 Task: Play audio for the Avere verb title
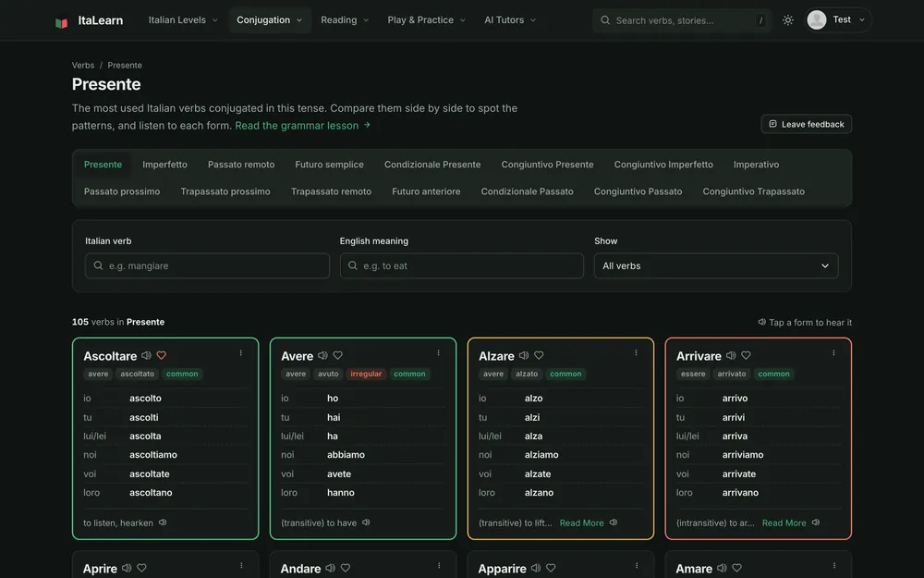(322, 356)
